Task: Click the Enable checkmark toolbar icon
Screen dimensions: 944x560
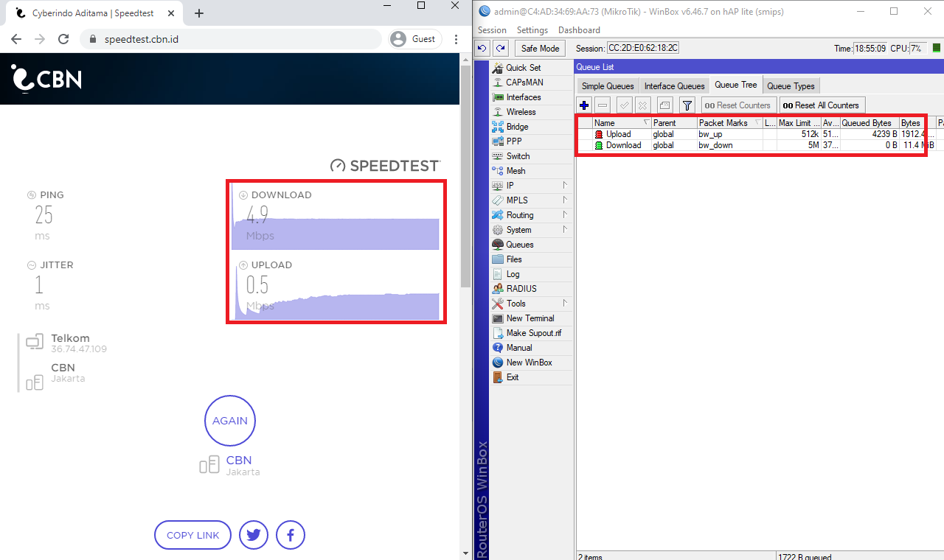Action: pyautogui.click(x=625, y=105)
